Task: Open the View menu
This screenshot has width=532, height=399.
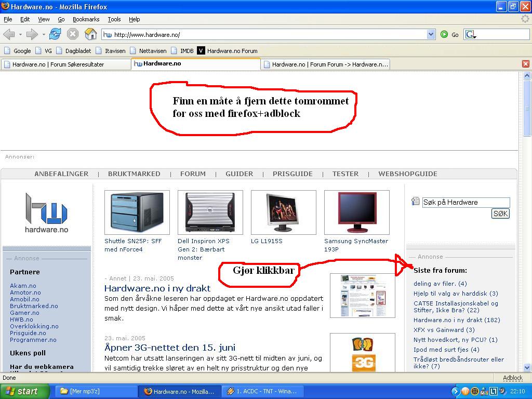Action: coord(44,19)
